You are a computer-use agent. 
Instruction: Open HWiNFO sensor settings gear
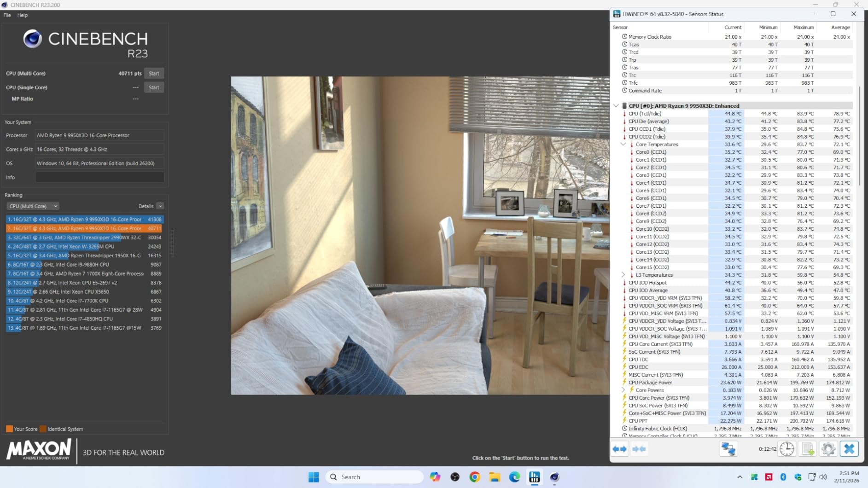point(828,449)
